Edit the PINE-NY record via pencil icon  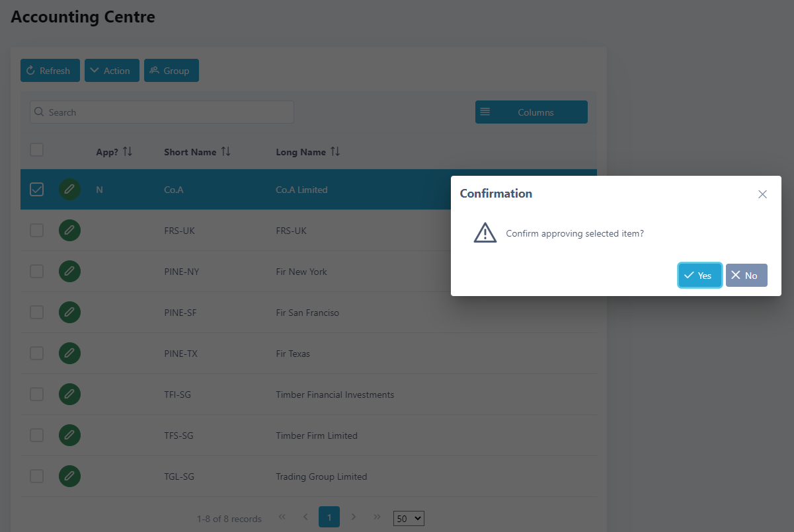click(69, 272)
